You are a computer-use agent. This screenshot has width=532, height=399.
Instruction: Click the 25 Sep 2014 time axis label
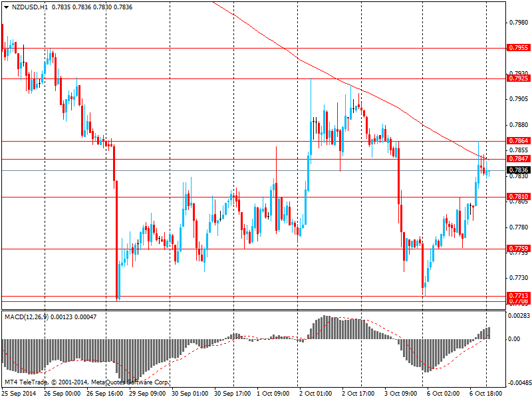pyautogui.click(x=19, y=394)
